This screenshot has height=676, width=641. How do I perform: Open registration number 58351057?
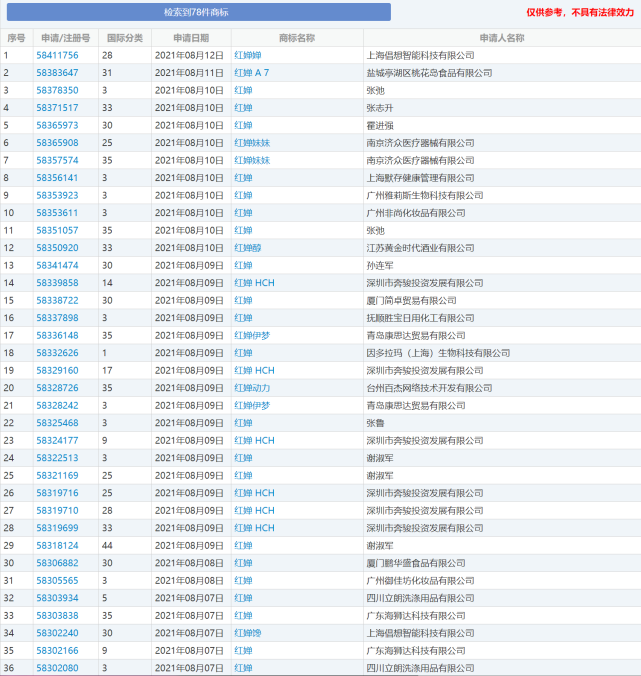pos(57,230)
